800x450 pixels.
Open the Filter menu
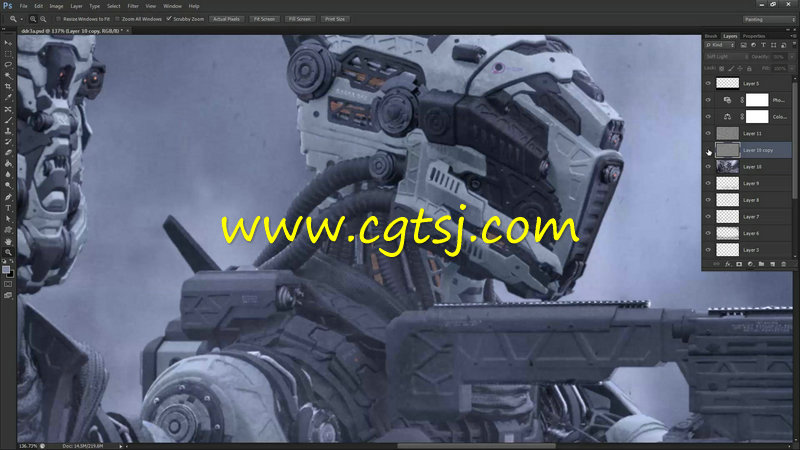pos(133,6)
